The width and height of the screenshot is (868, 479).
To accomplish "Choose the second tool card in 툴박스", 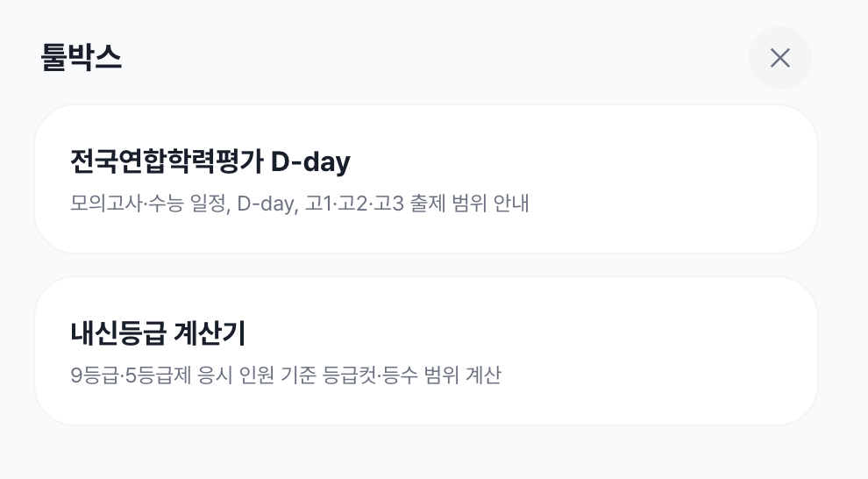I will point(426,351).
